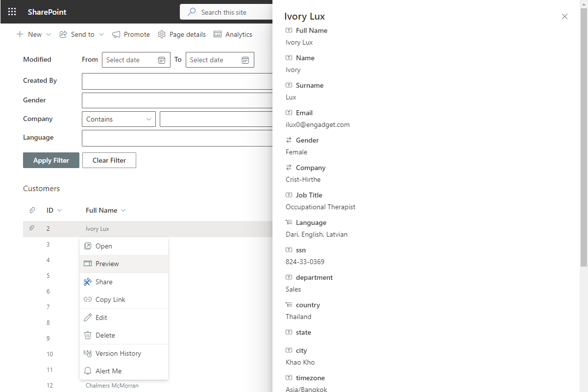Click the ssn value 824-33-0369

tap(305, 262)
